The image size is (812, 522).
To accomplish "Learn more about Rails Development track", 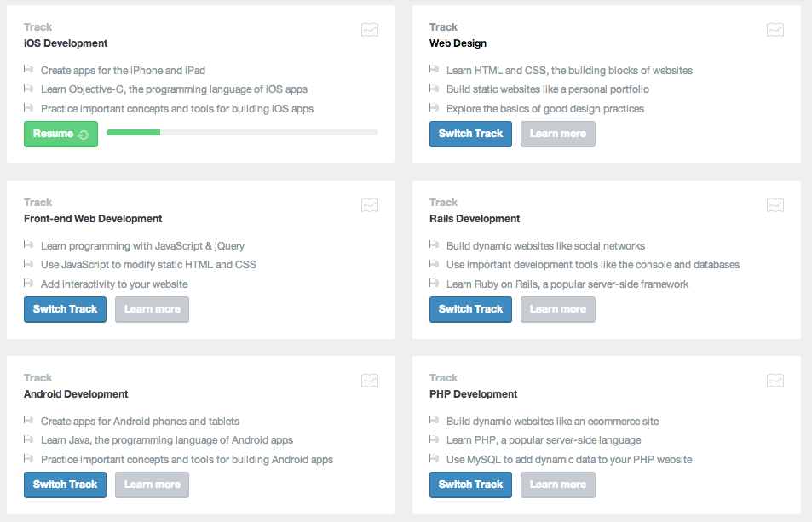I will [558, 309].
